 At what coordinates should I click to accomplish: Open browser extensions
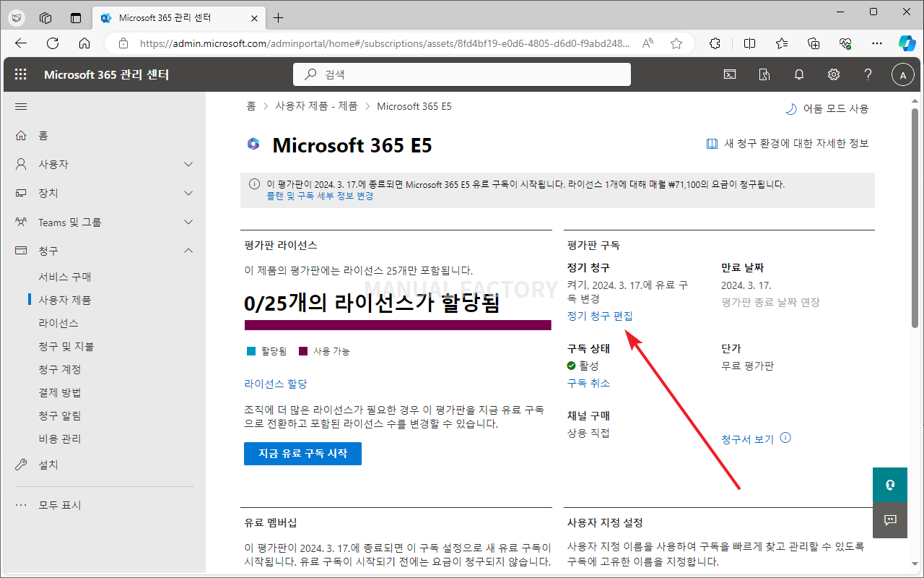tap(715, 43)
